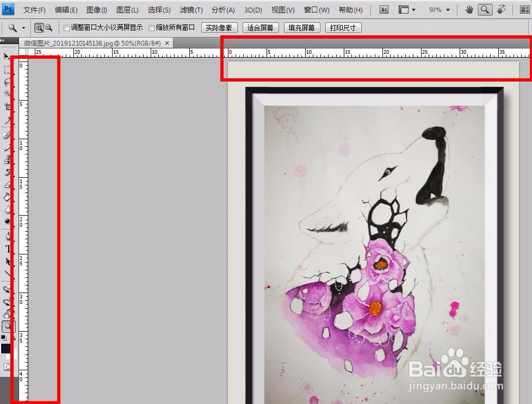532x404 pixels.
Task: Close the 微信图片 document tab
Action: (167, 43)
